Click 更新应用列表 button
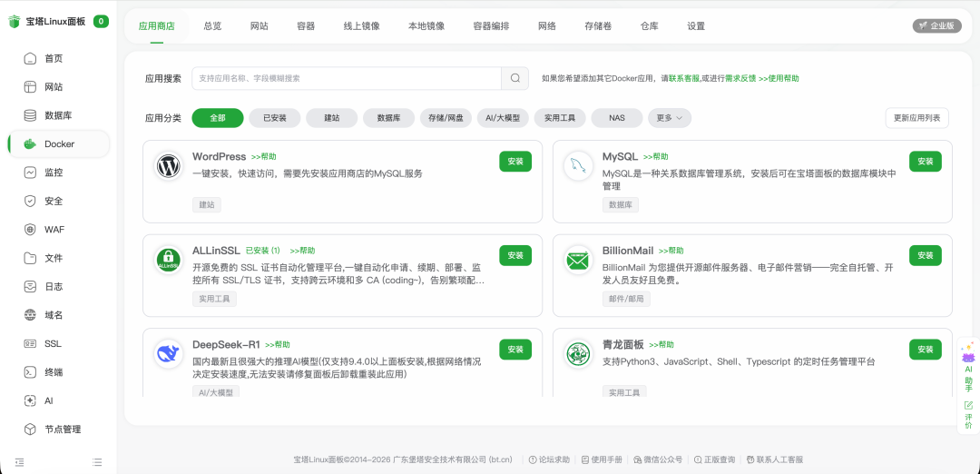Image resolution: width=980 pixels, height=474 pixels. tap(916, 117)
